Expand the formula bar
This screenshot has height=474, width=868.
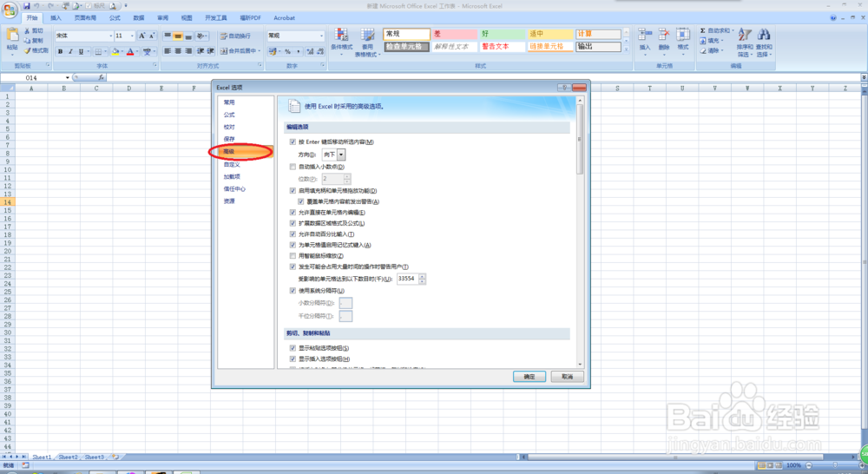(864, 77)
